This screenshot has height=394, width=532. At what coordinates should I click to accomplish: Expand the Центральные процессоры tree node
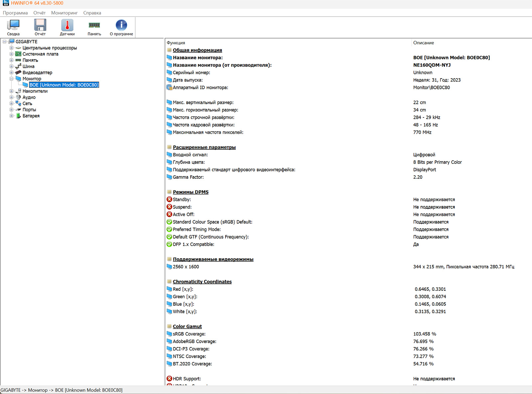click(x=11, y=48)
